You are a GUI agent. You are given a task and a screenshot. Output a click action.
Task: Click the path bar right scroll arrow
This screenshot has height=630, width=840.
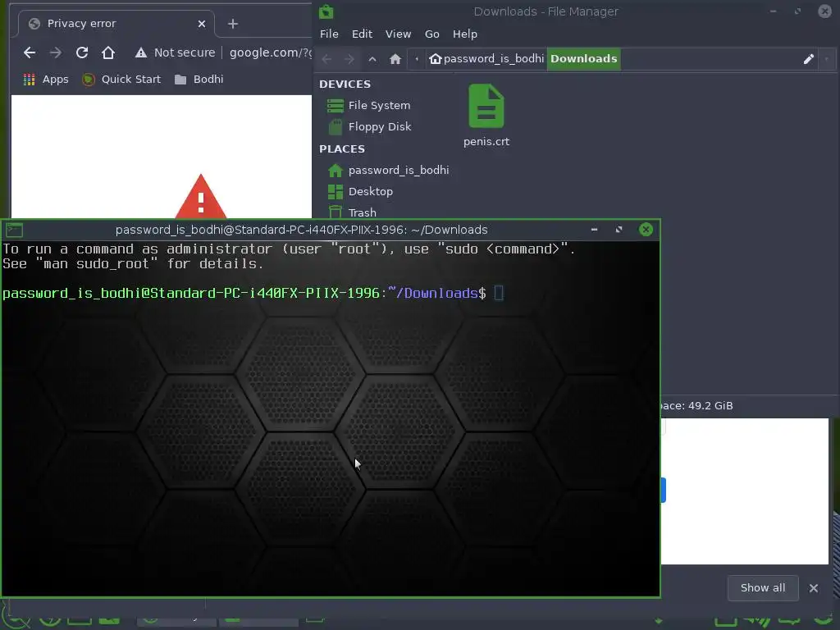[x=827, y=59]
